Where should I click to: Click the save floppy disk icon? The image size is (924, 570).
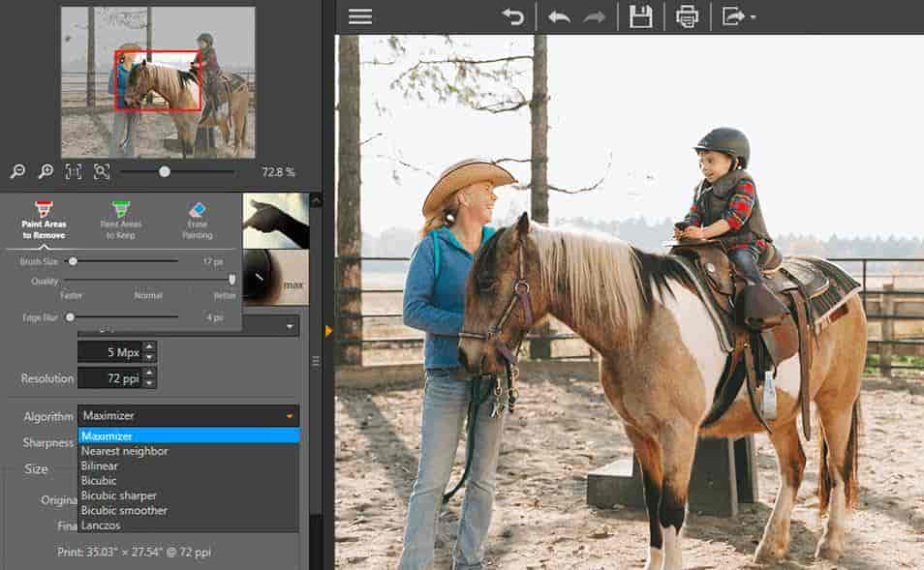(640, 16)
